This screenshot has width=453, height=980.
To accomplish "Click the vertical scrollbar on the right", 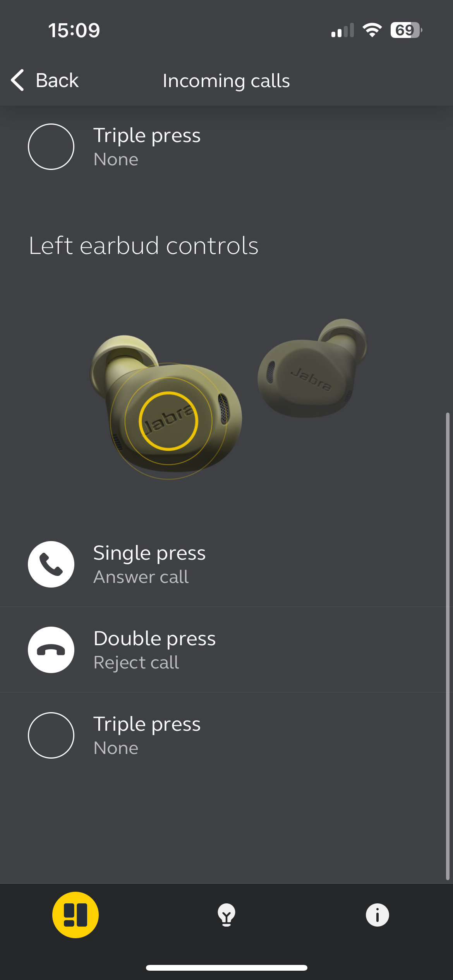I will (x=448, y=646).
